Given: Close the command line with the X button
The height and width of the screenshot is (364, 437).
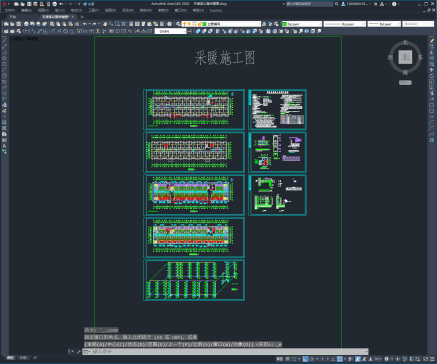Looking at the screenshot, I should click(x=72, y=351).
